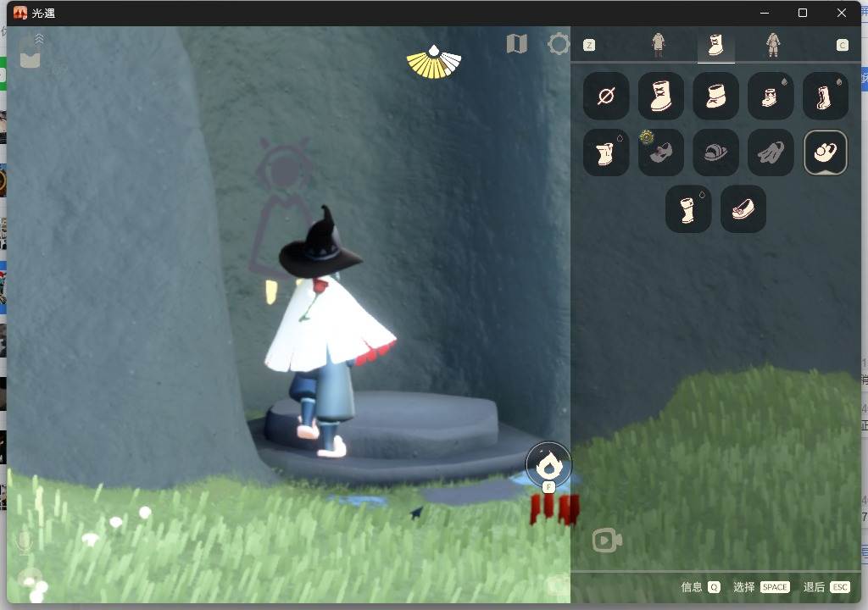
Task: Click the Z key previous-category button
Action: [x=590, y=46]
